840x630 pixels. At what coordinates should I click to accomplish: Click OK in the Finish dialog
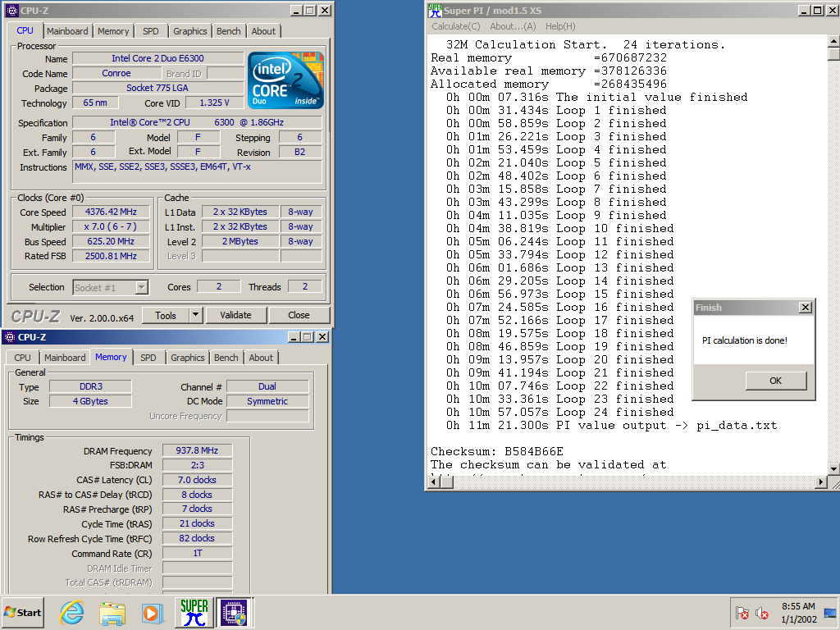[x=776, y=381]
